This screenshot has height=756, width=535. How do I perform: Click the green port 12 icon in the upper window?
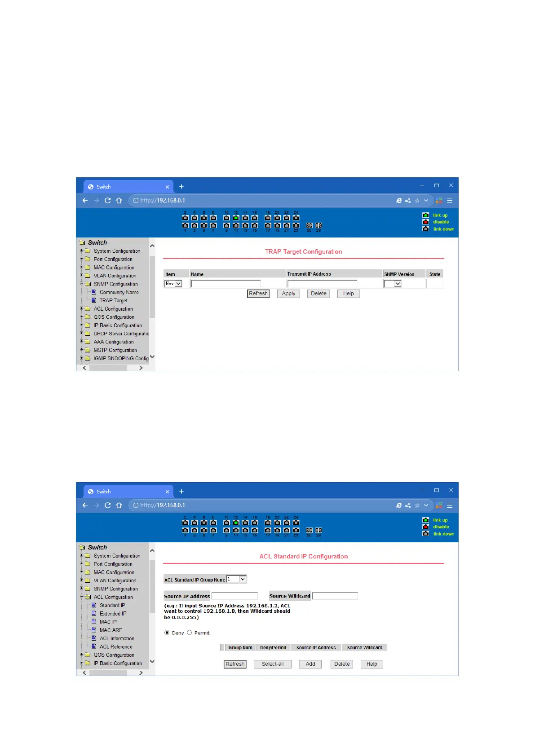(236, 218)
